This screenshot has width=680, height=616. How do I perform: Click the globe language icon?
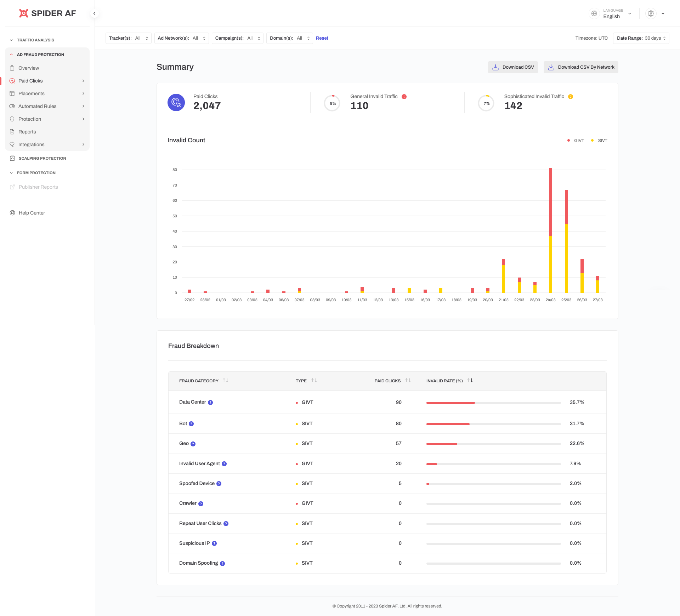pyautogui.click(x=594, y=13)
